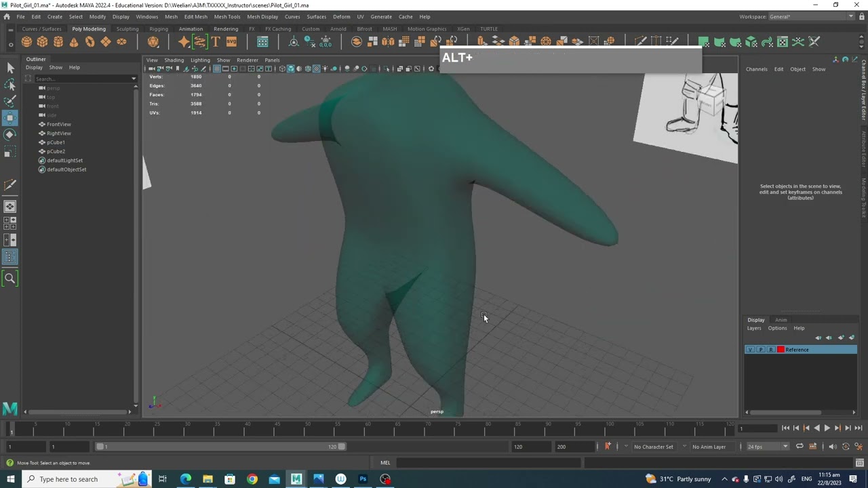Create a platonic solid from the shelf

pyautogui.click(x=153, y=42)
